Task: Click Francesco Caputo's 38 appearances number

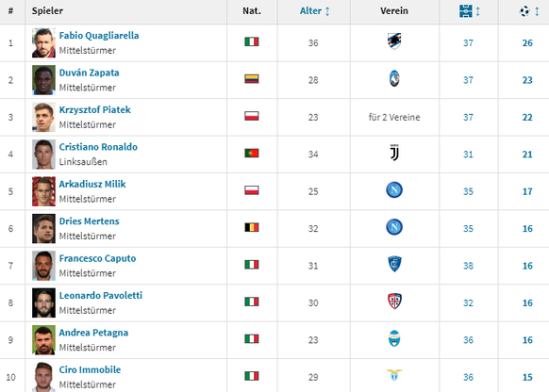Action: 468,266
